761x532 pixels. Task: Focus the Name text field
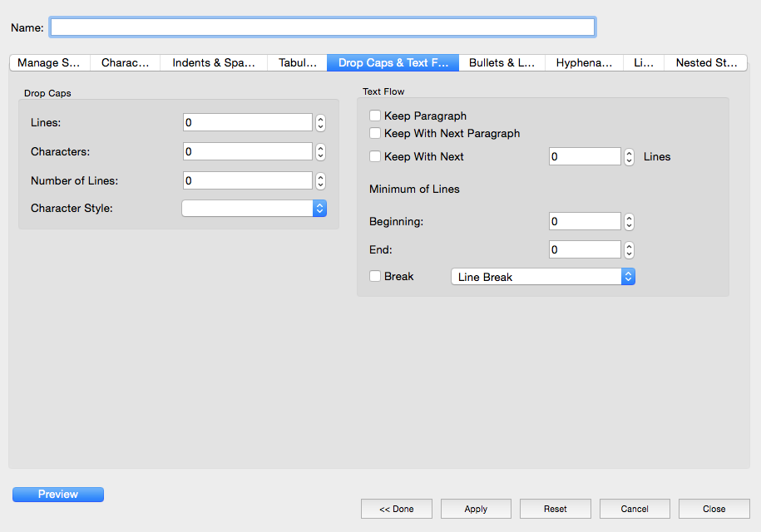tap(322, 27)
